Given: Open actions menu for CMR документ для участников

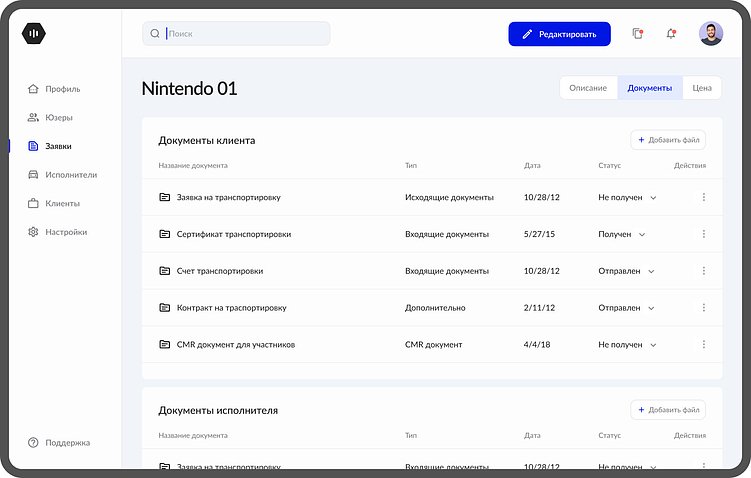Looking at the screenshot, I should [x=704, y=345].
